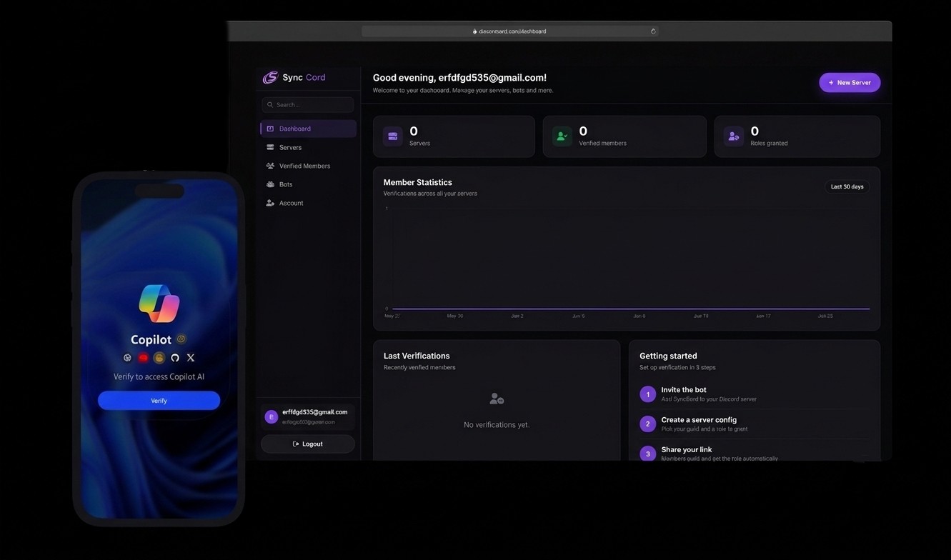Tap the blue Verify button on the phone
This screenshot has height=560, width=951.
click(159, 401)
